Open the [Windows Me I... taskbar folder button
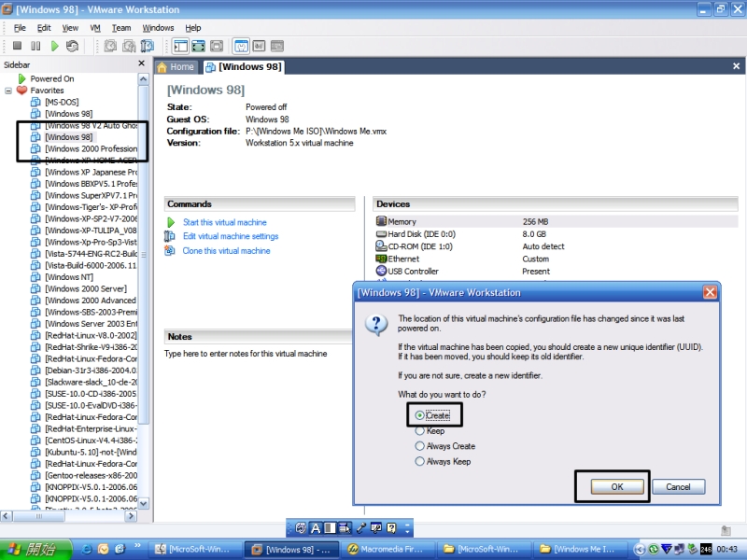 tap(579, 549)
